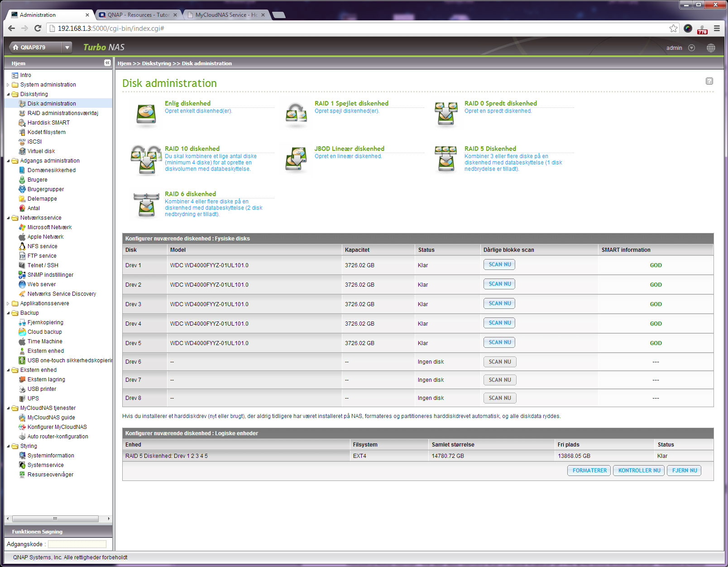
Task: Click the RAID 10 diskenhed icon
Action: [x=146, y=159]
